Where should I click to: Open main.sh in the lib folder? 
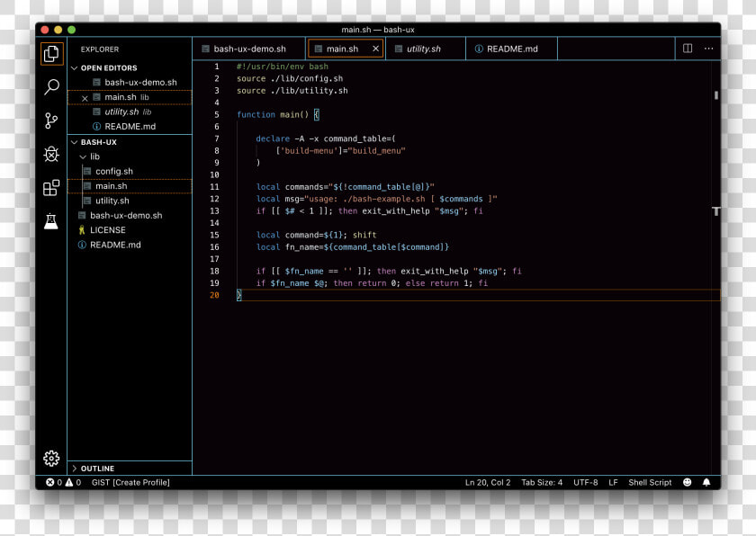click(x=130, y=186)
